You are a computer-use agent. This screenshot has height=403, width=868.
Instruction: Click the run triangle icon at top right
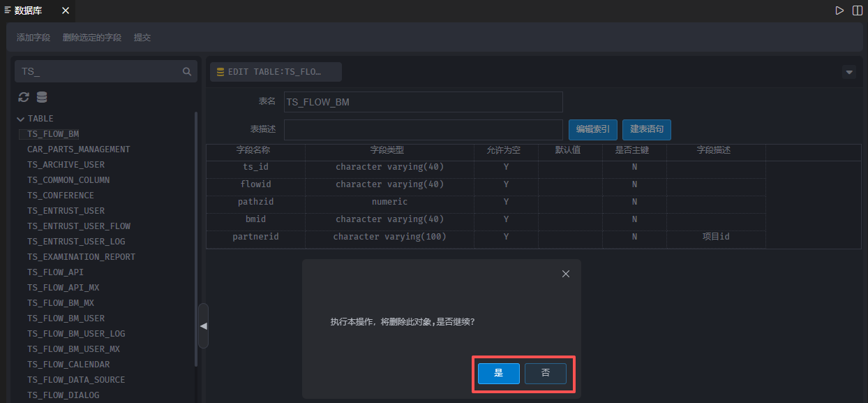(x=840, y=10)
